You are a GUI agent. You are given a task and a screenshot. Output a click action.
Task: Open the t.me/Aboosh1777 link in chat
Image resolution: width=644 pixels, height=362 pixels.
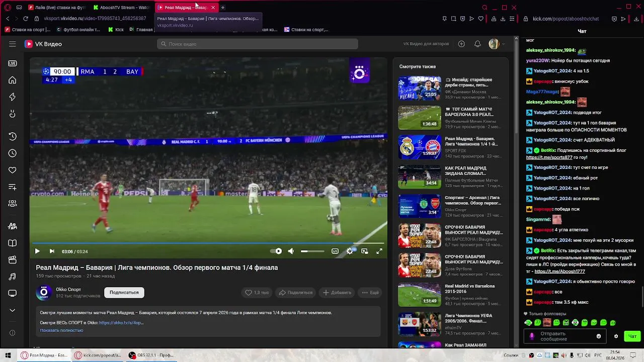(x=559, y=271)
